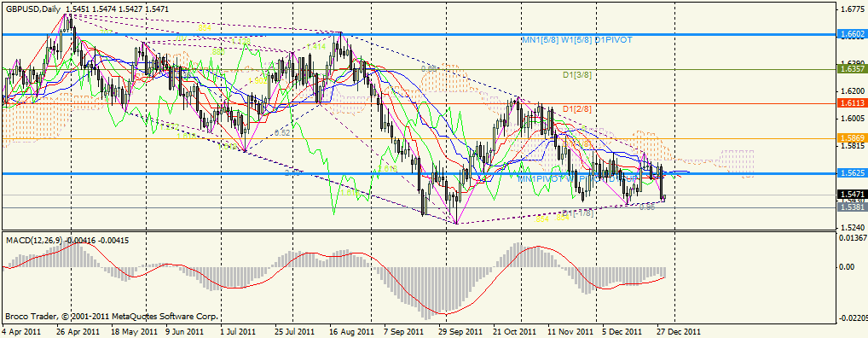Click the 1.5815 price scale value
The height and width of the screenshot is (338, 868).
852,145
